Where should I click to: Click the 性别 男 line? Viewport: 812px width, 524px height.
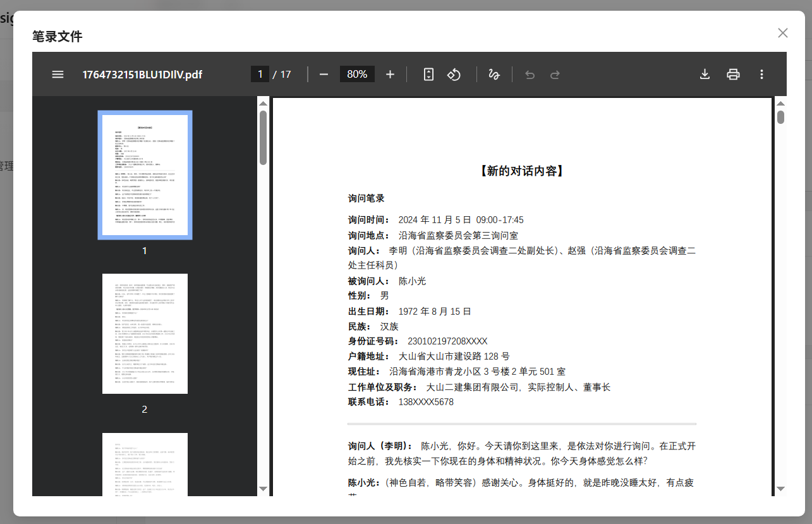point(368,296)
